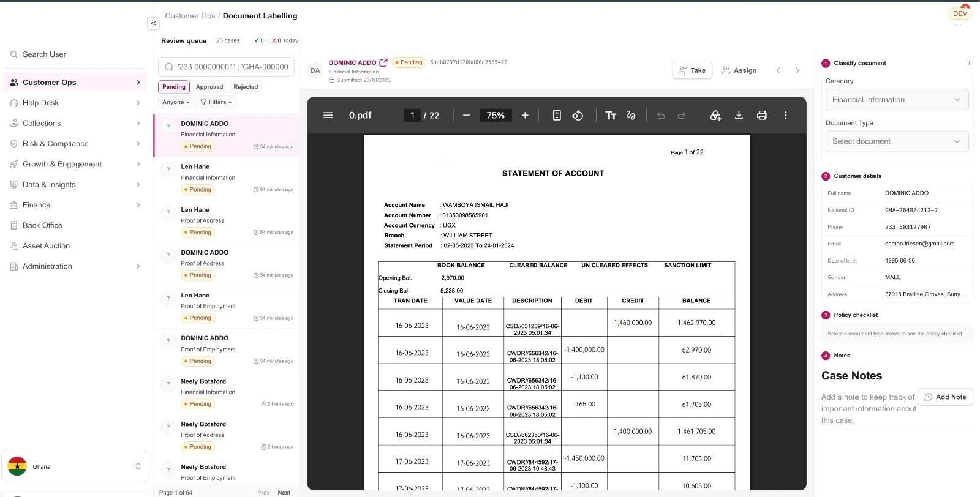Undo the last PDF annotation
This screenshot has width=980, height=497.
tap(661, 115)
